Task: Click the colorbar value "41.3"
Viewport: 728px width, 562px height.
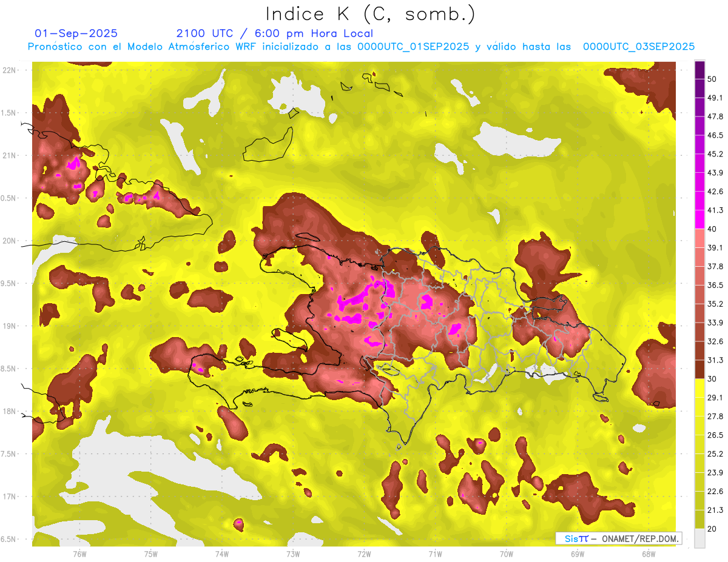Action: [715, 210]
